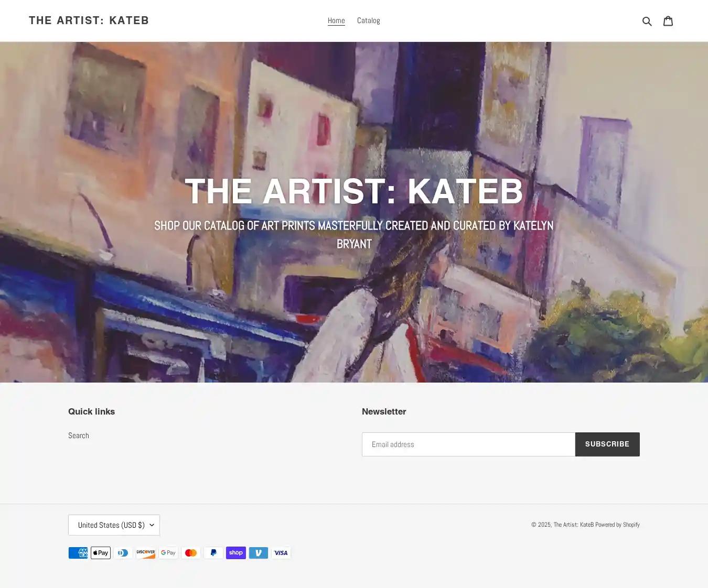
Task: Click the Discover payment icon
Action: point(146,553)
